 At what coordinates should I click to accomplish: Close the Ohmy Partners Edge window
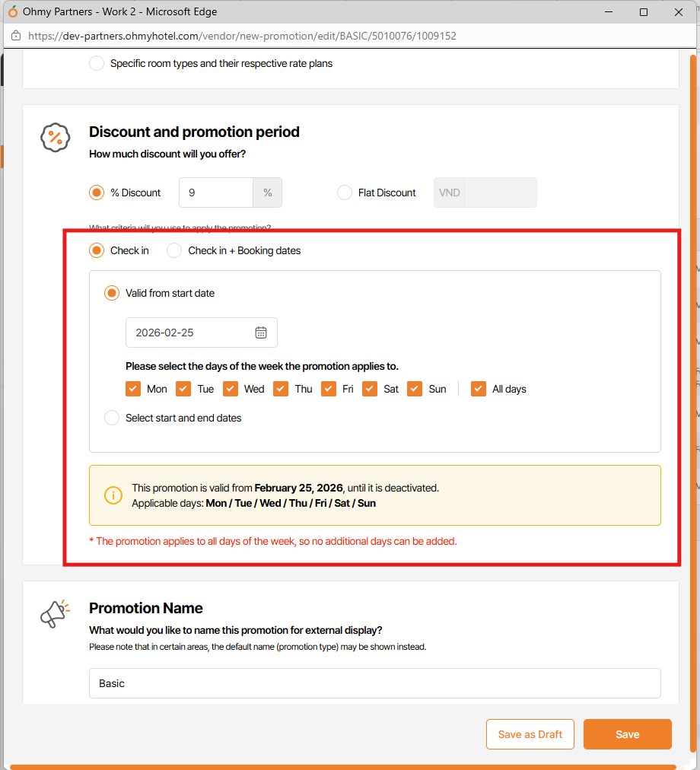pyautogui.click(x=679, y=11)
